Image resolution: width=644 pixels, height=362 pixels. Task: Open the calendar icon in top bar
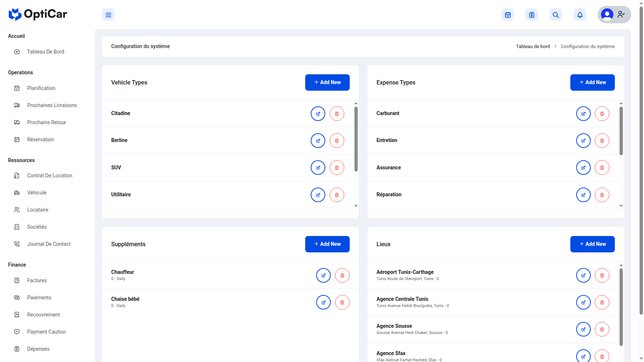pos(508,15)
